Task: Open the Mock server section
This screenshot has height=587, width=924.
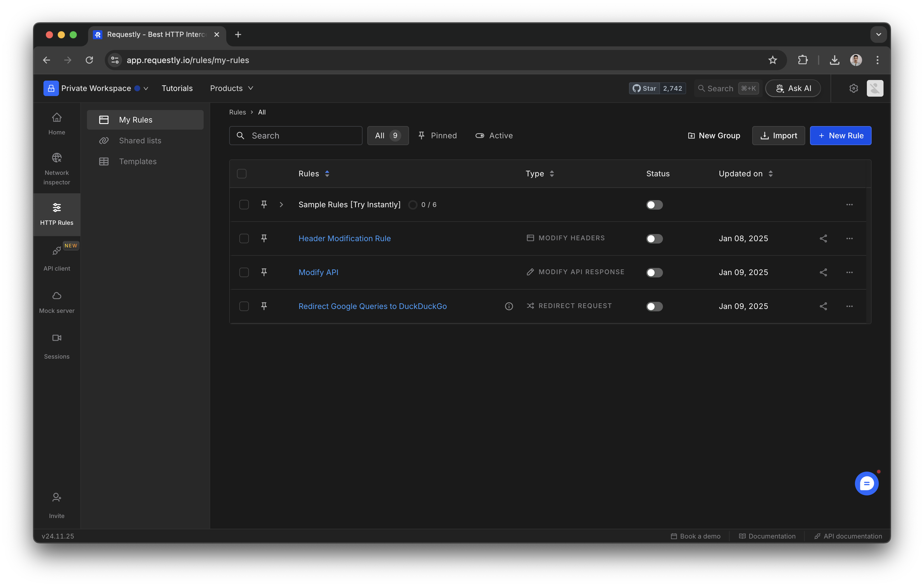Action: tap(57, 302)
